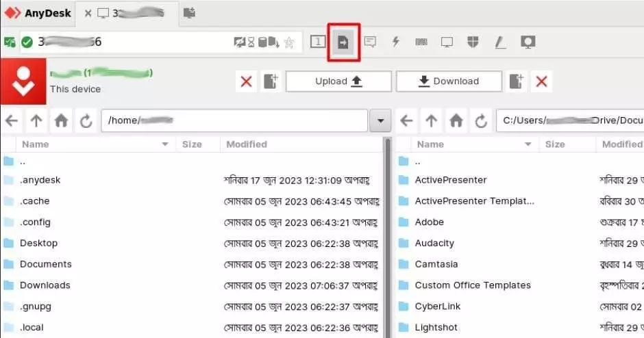Open the chat icon in toolbar

370,42
